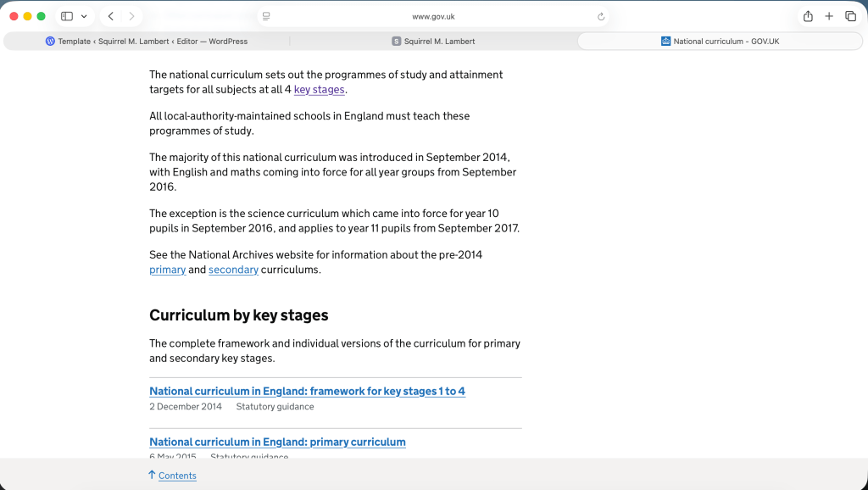Open framework for key stages 1 to 4
Image resolution: width=868 pixels, height=490 pixels.
click(x=307, y=391)
